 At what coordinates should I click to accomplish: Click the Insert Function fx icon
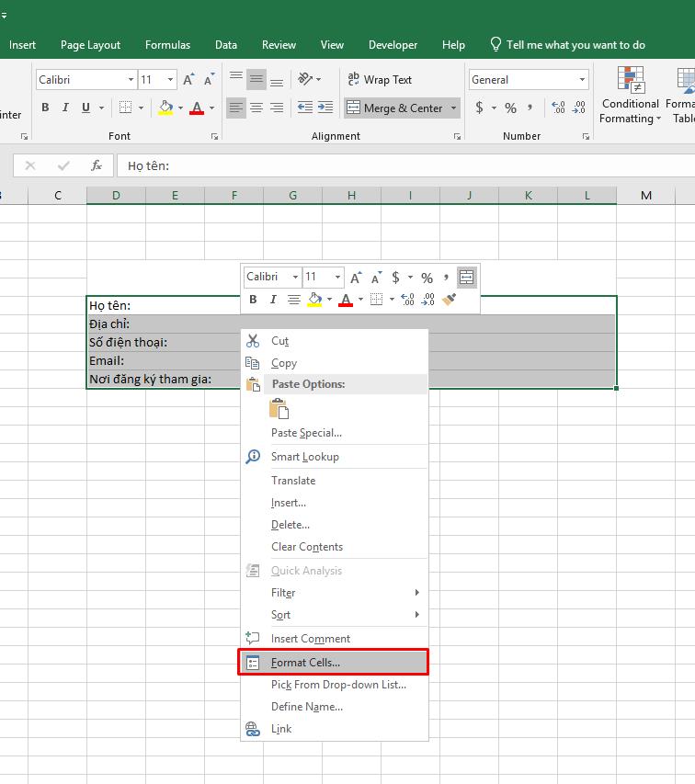coord(97,165)
